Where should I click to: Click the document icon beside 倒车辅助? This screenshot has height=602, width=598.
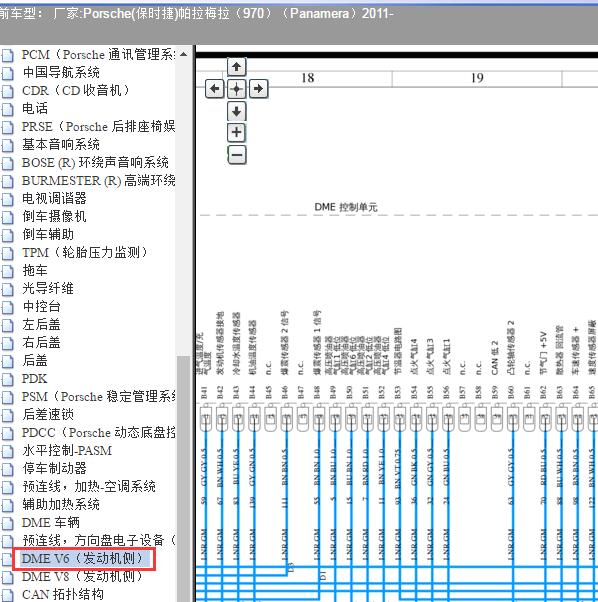7,235
